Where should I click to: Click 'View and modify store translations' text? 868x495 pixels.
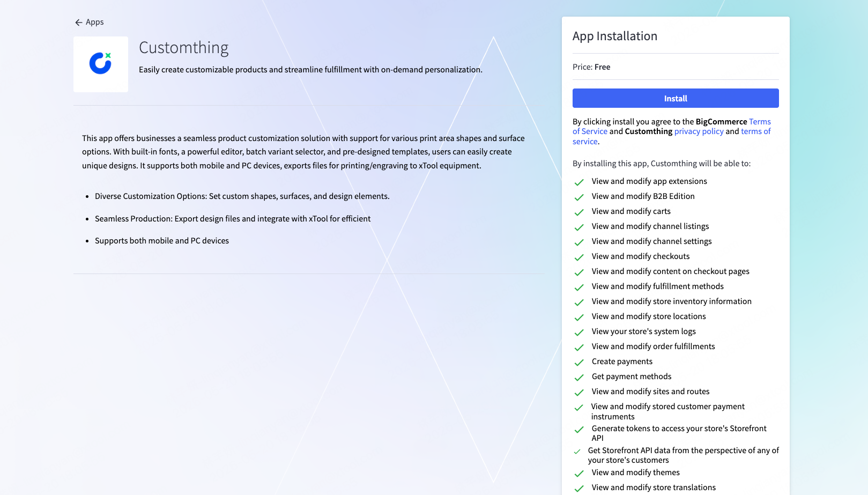(654, 487)
